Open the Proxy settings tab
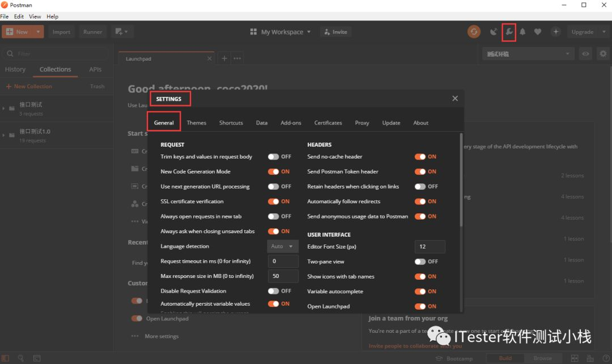This screenshot has height=364, width=612. [x=362, y=123]
